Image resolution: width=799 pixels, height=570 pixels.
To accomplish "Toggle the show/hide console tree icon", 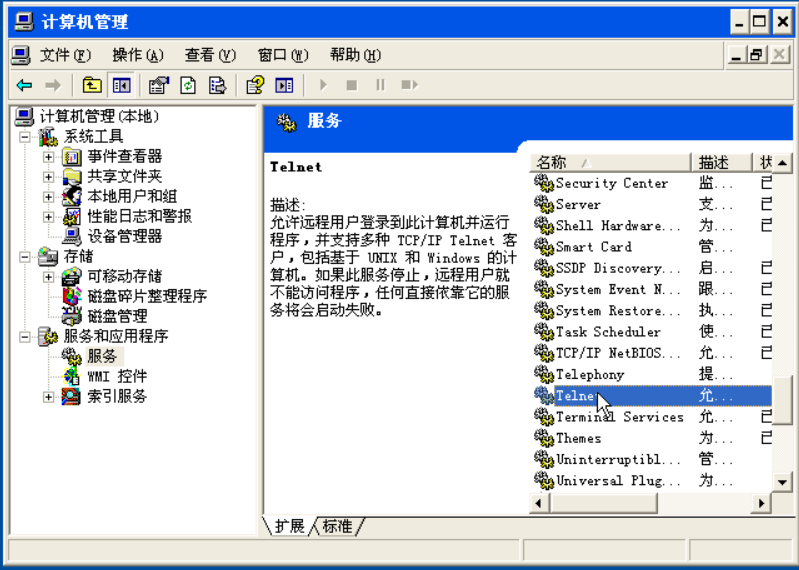I will (121, 85).
